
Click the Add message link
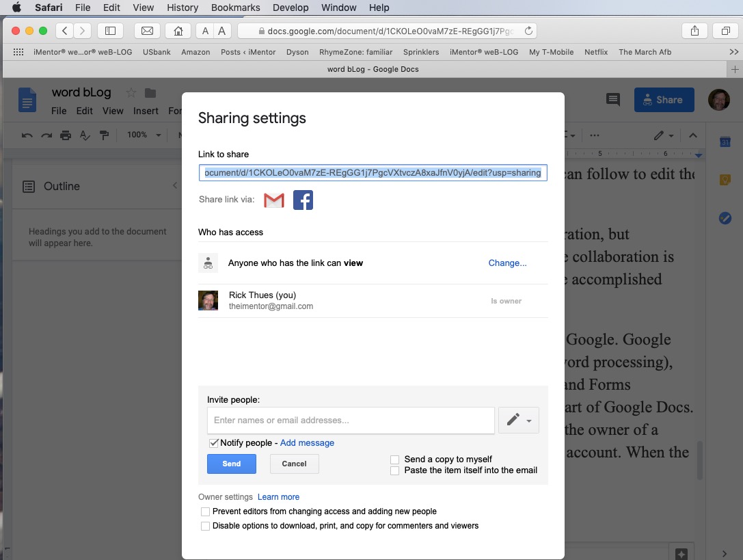click(307, 443)
